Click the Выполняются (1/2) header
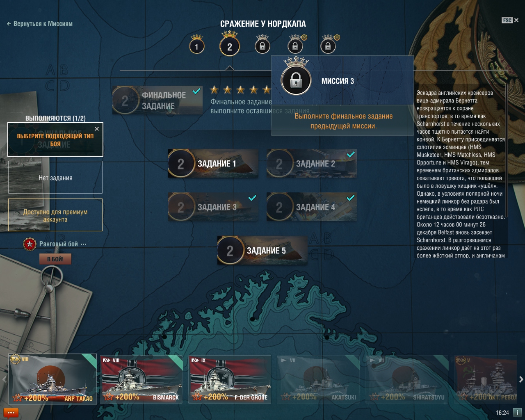The height and width of the screenshot is (420, 525). pos(55,118)
